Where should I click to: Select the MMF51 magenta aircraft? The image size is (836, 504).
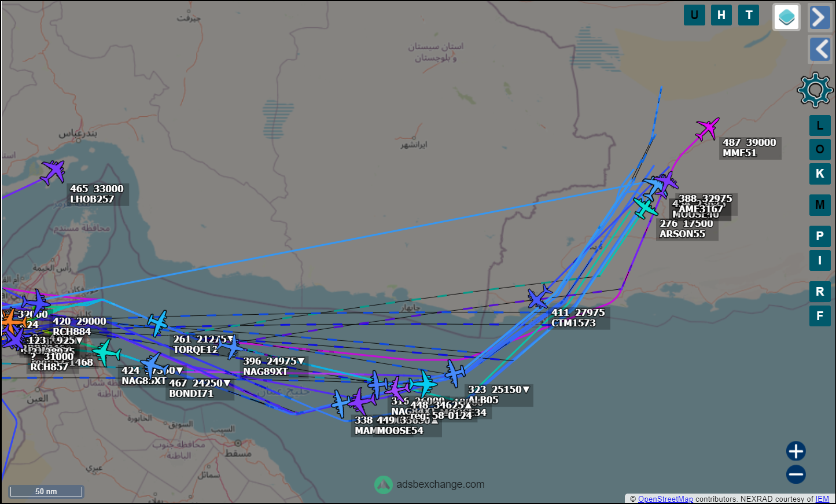pos(707,128)
